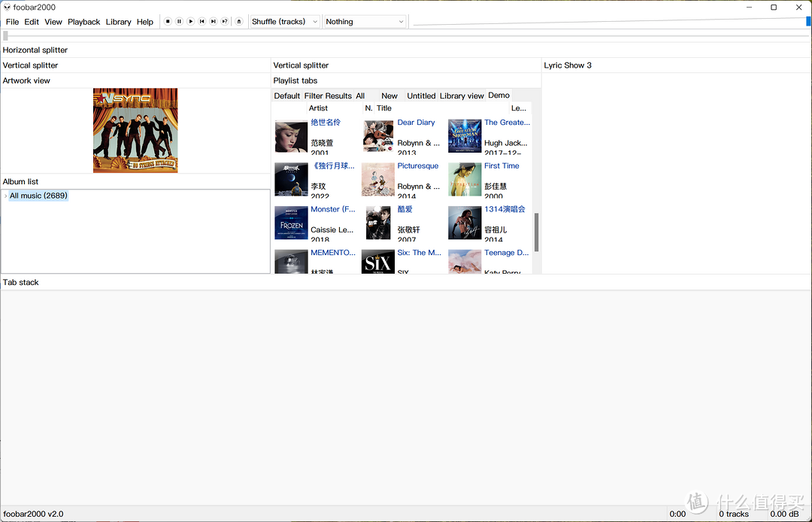Open the Library menu
Screen dimensions: 812x522
(x=119, y=22)
